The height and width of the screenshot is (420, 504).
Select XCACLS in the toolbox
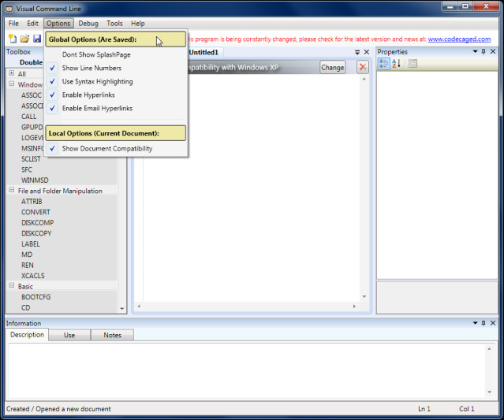coord(33,276)
